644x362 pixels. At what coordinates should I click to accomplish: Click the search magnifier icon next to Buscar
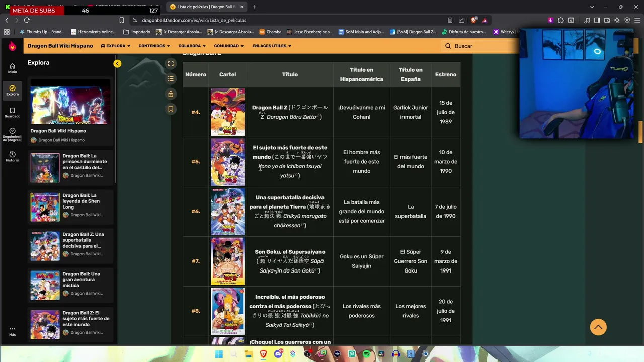coord(448,46)
